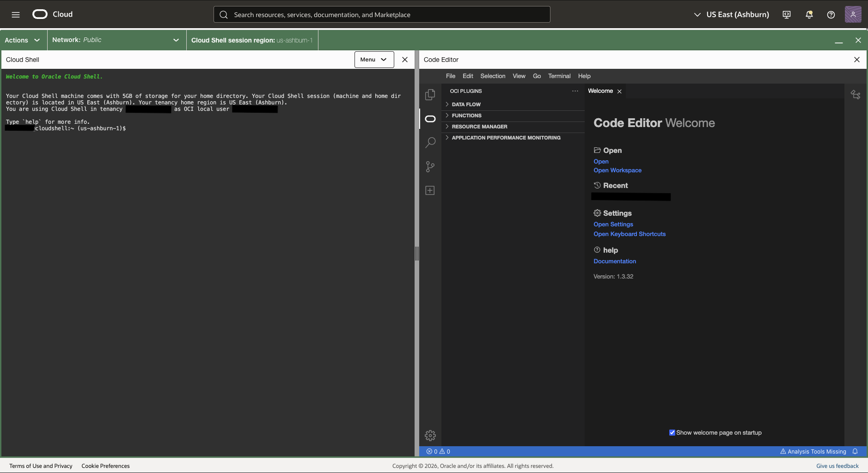
Task: Open the user profile avatar
Action: pos(853,14)
